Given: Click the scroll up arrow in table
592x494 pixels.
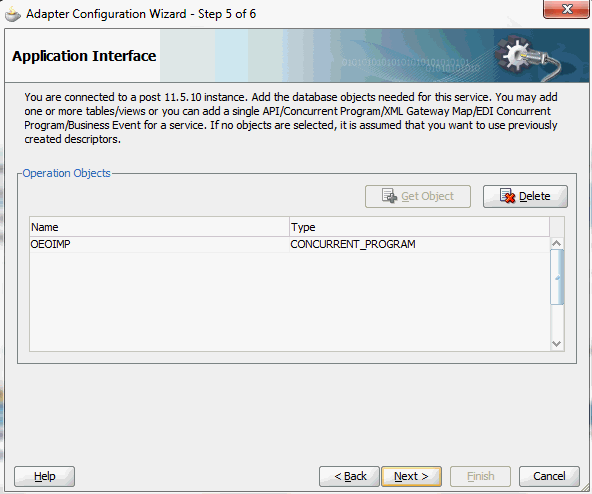Looking at the screenshot, I should point(557,244).
